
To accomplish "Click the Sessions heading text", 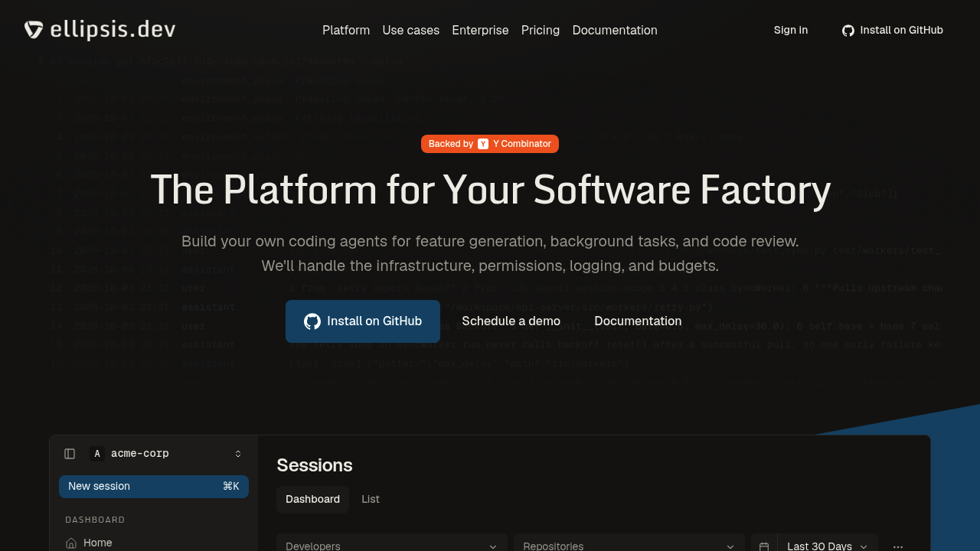I will click(315, 465).
